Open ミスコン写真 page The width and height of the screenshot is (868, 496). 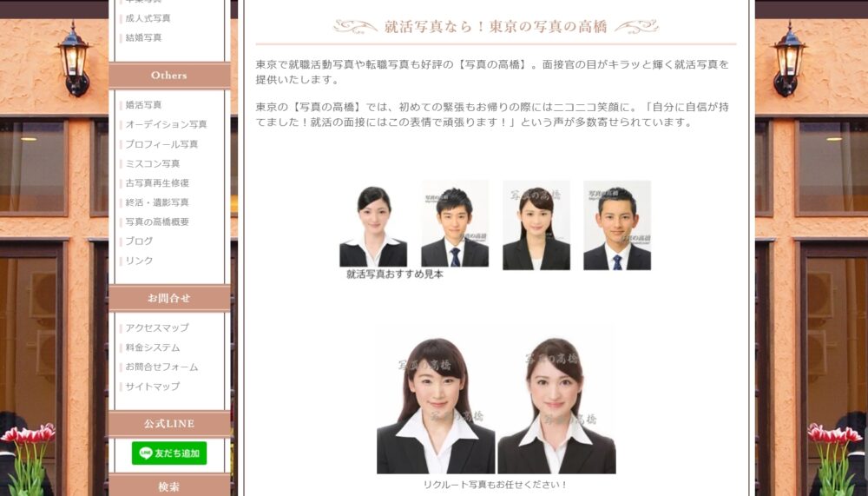(x=152, y=163)
